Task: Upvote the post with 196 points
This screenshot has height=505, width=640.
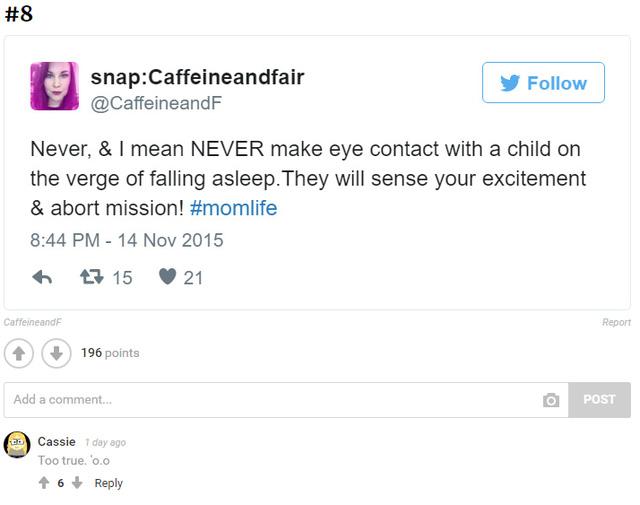Action: click(x=19, y=353)
